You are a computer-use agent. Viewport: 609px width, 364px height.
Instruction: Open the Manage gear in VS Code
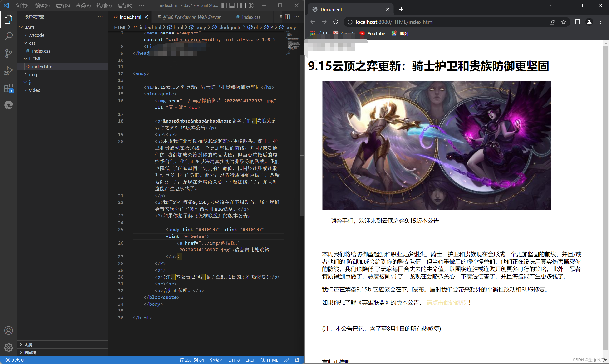coord(9,348)
